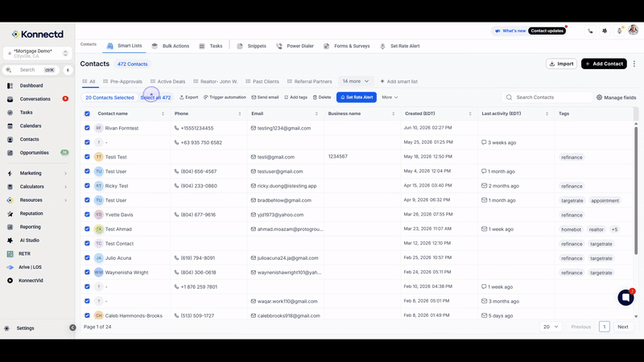Screen dimensions: 644x362
Task: Uncheck the Testi Test row checkbox
Action: (87, 157)
